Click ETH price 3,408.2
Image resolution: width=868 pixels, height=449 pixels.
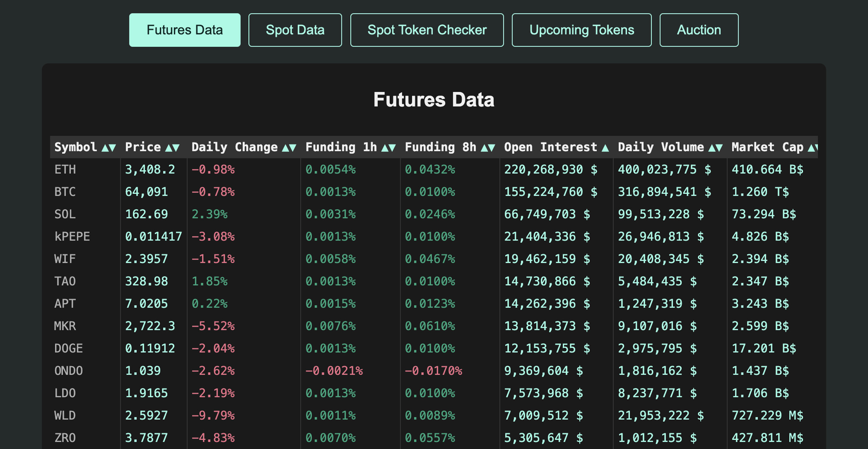[150, 170]
